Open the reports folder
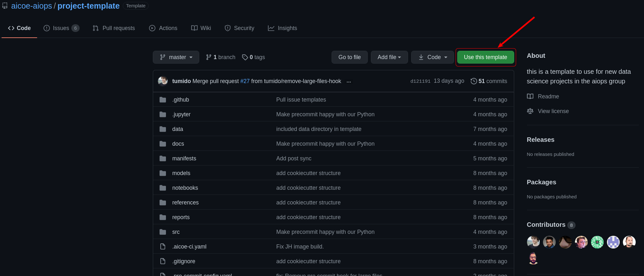The width and height of the screenshot is (644, 276). point(181,217)
